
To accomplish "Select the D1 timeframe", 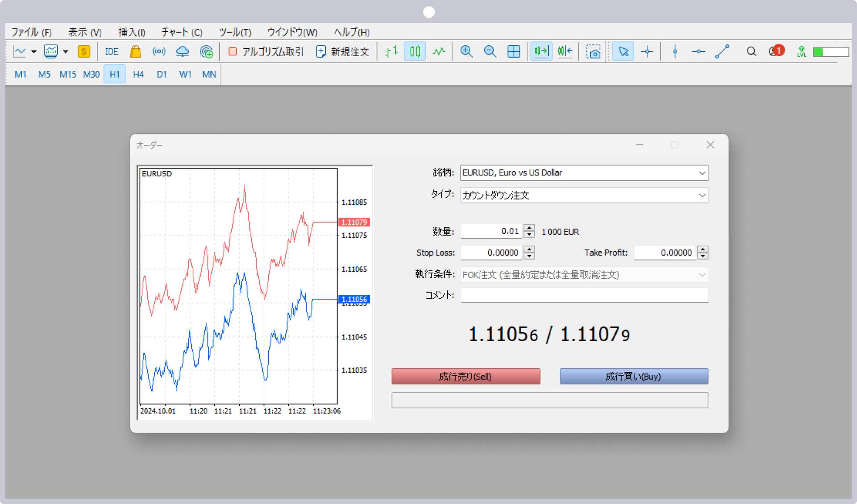I will point(162,74).
